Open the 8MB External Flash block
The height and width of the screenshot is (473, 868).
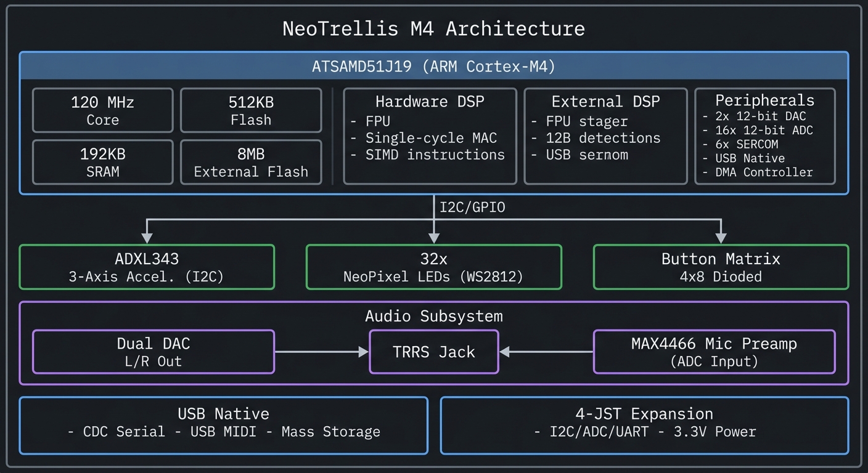[250, 162]
